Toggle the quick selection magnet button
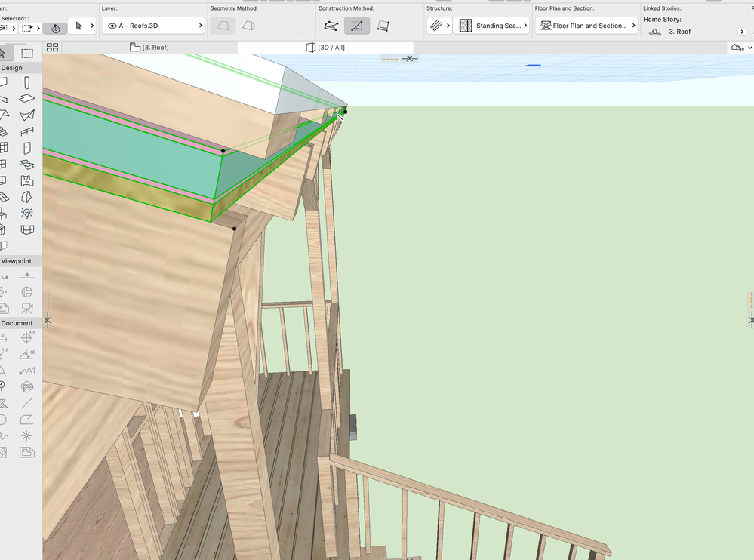 [54, 28]
